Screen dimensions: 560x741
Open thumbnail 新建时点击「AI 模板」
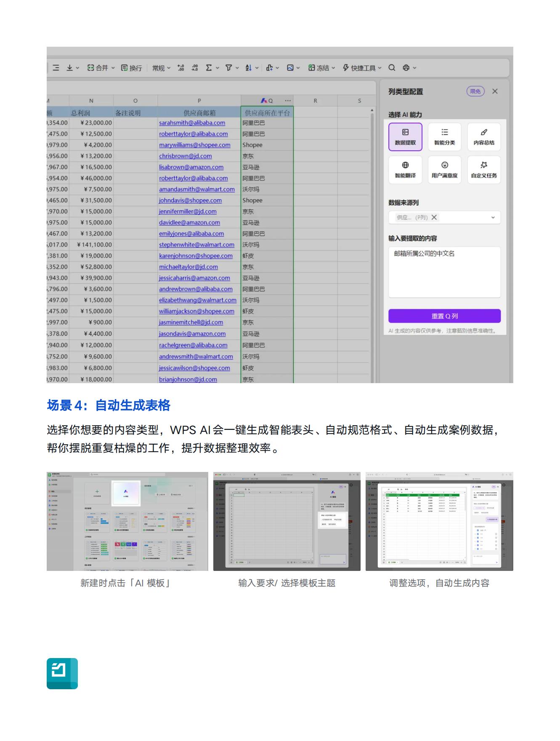pyautogui.click(x=127, y=521)
